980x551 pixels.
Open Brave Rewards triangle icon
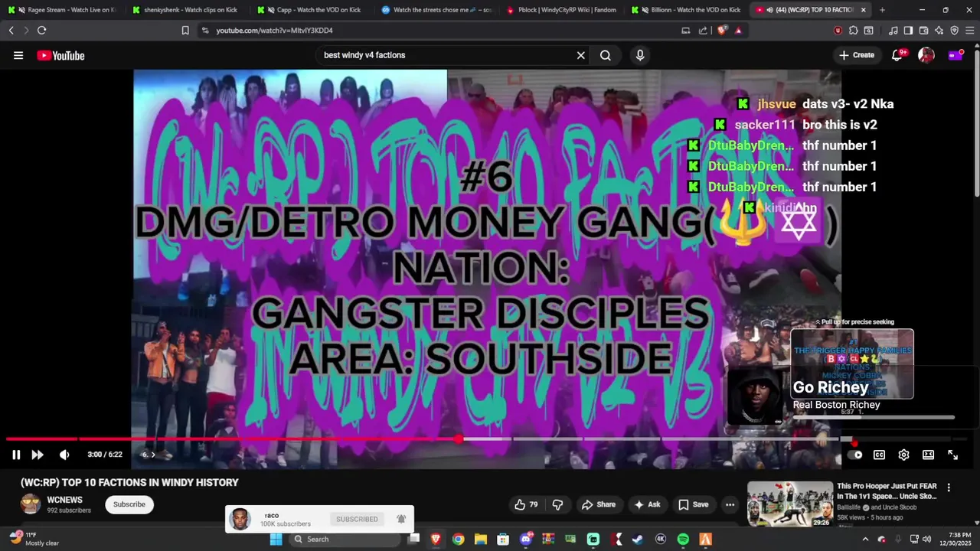[x=738, y=31]
